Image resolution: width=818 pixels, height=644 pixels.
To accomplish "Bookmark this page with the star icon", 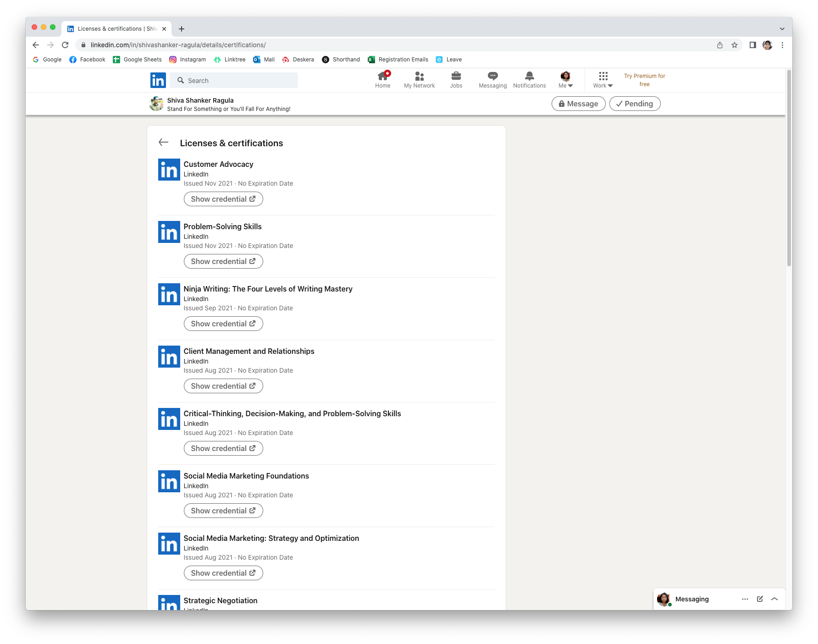I will 735,45.
